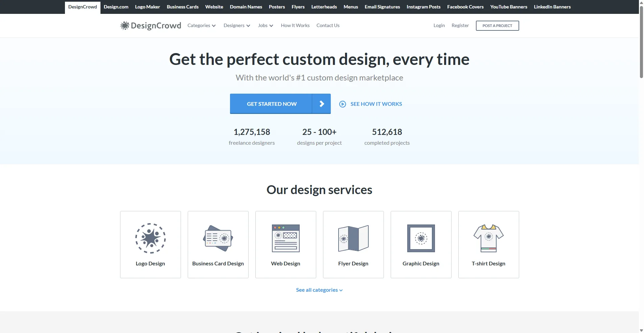644x333 pixels.
Task: Click the Flyer Design brochure icon
Action: click(353, 238)
